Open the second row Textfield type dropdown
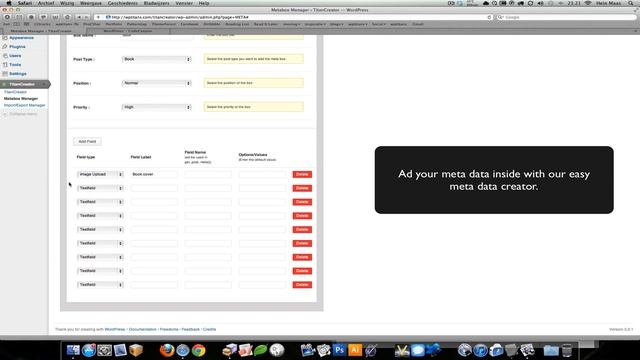 [100, 188]
